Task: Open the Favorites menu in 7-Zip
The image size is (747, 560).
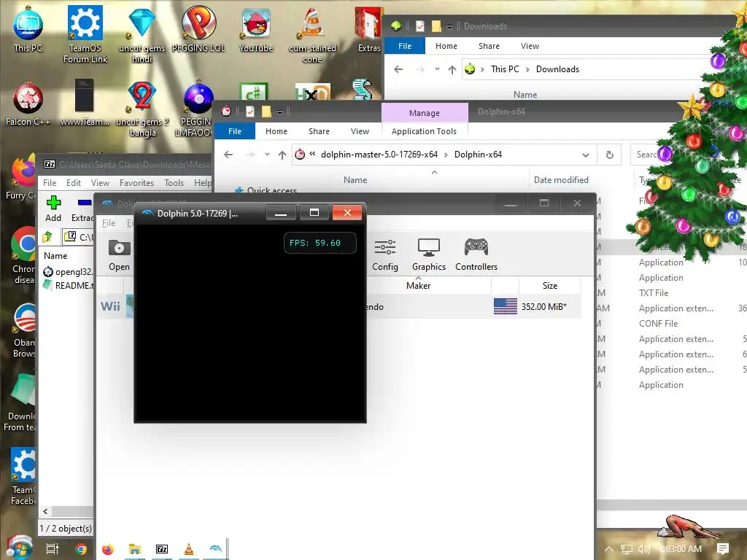Action: tap(136, 183)
